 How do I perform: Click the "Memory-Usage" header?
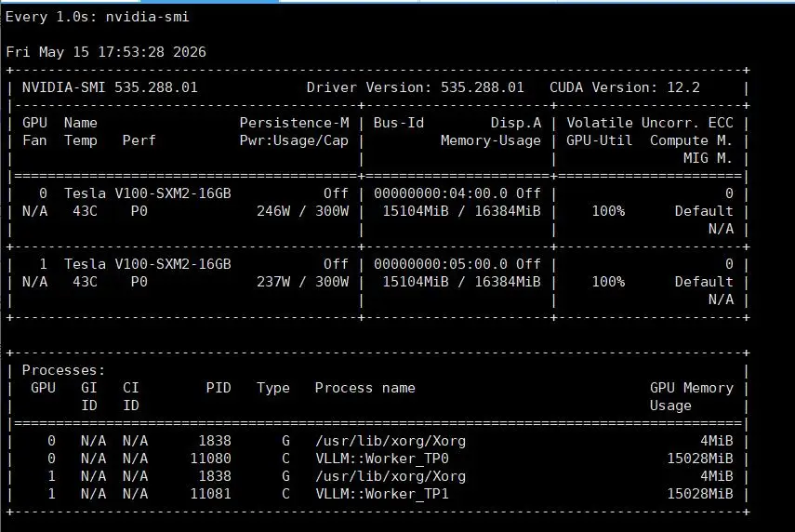pos(491,140)
